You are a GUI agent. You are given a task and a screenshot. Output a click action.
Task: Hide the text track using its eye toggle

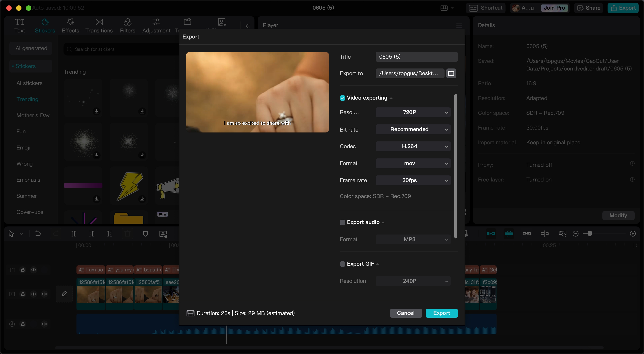point(33,270)
